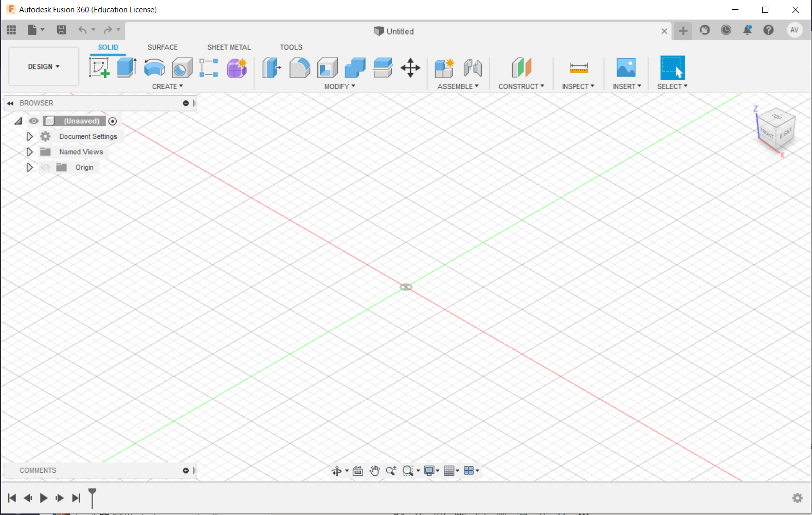This screenshot has height=515, width=812.
Task: Expand the Comments panel toggle dot
Action: pyautogui.click(x=186, y=471)
